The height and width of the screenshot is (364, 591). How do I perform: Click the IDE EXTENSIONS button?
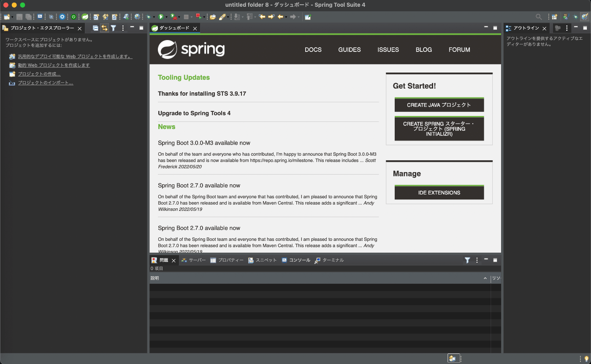[439, 192]
